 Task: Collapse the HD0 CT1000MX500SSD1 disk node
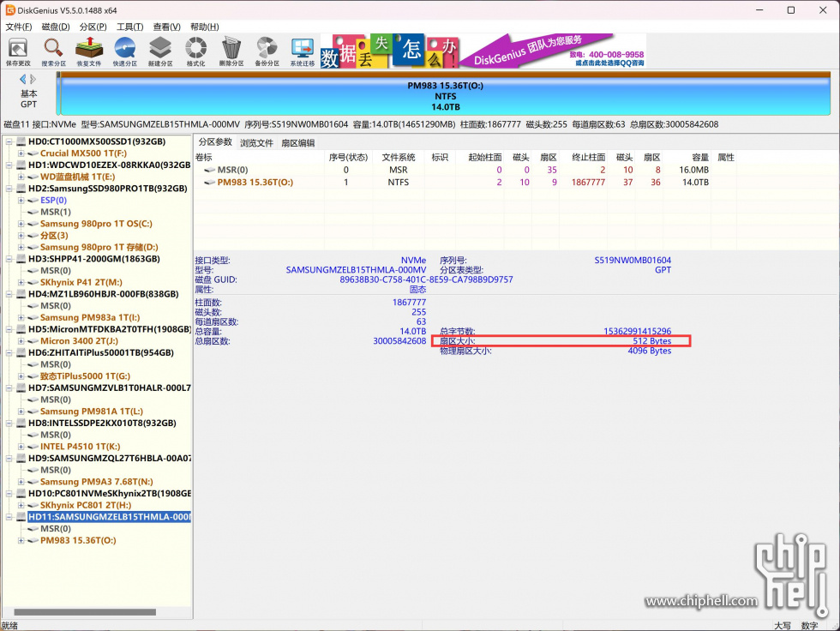pyautogui.click(x=9, y=142)
